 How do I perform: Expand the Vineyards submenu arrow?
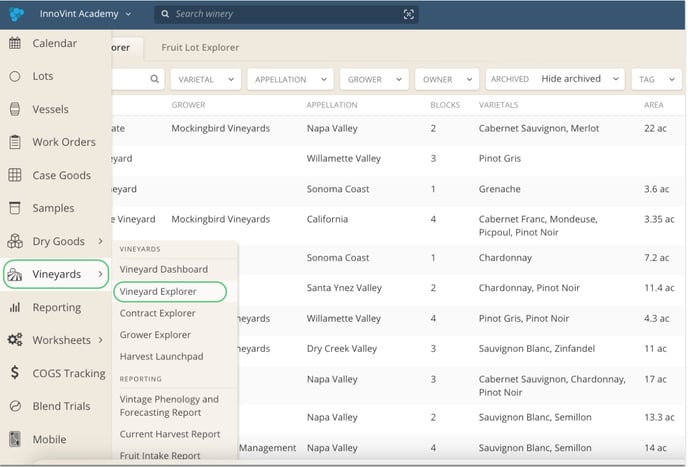[100, 274]
